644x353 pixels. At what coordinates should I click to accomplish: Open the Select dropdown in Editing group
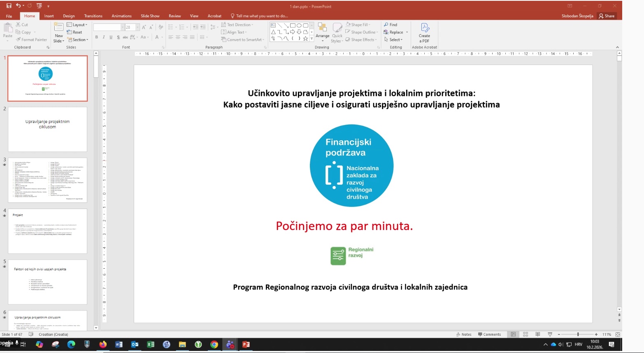pos(394,40)
